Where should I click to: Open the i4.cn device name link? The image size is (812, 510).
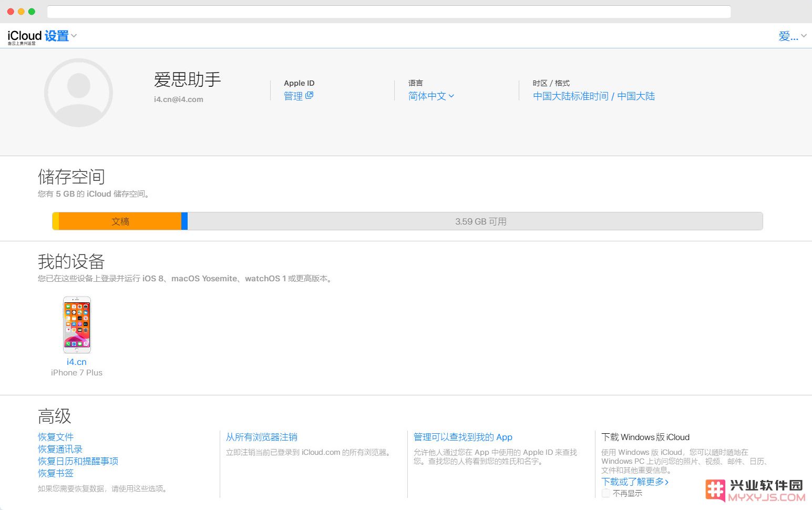click(x=77, y=362)
